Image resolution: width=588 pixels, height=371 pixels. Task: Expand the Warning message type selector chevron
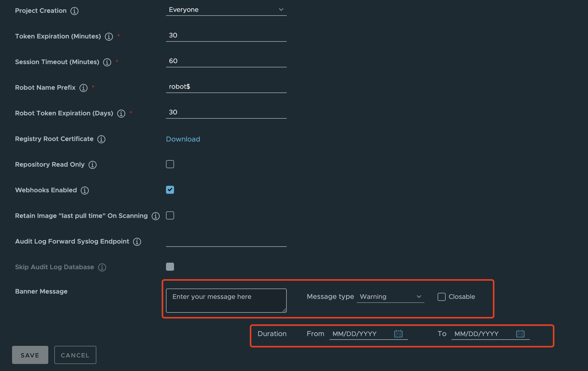[x=419, y=297]
